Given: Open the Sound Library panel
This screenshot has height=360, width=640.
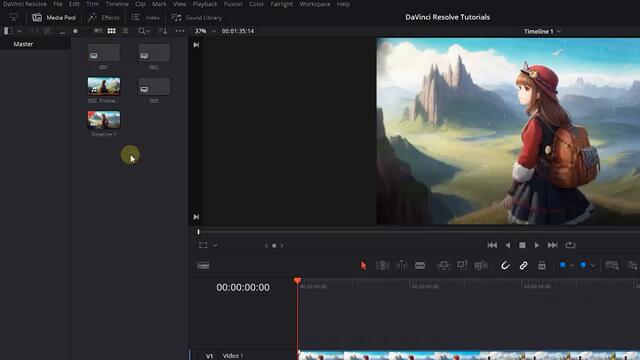Looking at the screenshot, I should pyautogui.click(x=196, y=18).
